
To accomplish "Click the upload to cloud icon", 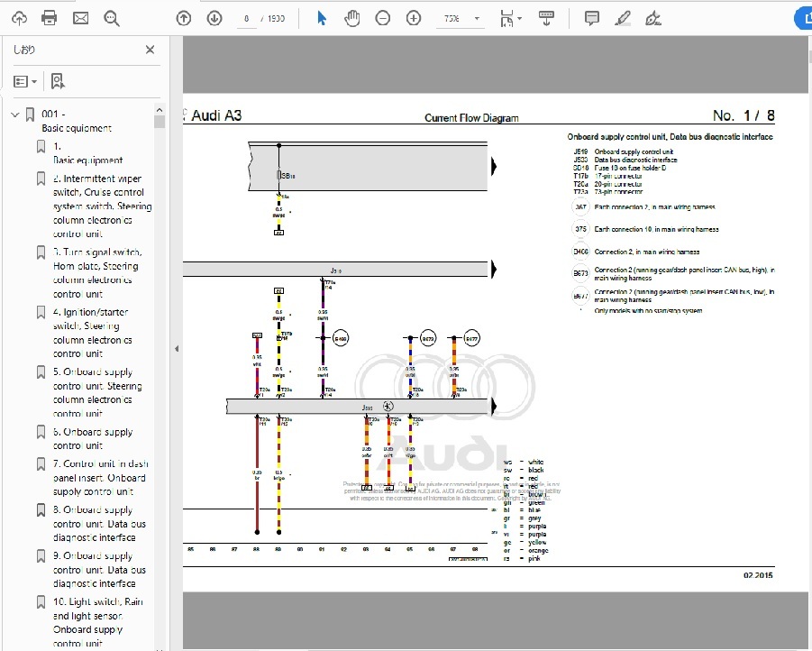I will pyautogui.click(x=19, y=19).
